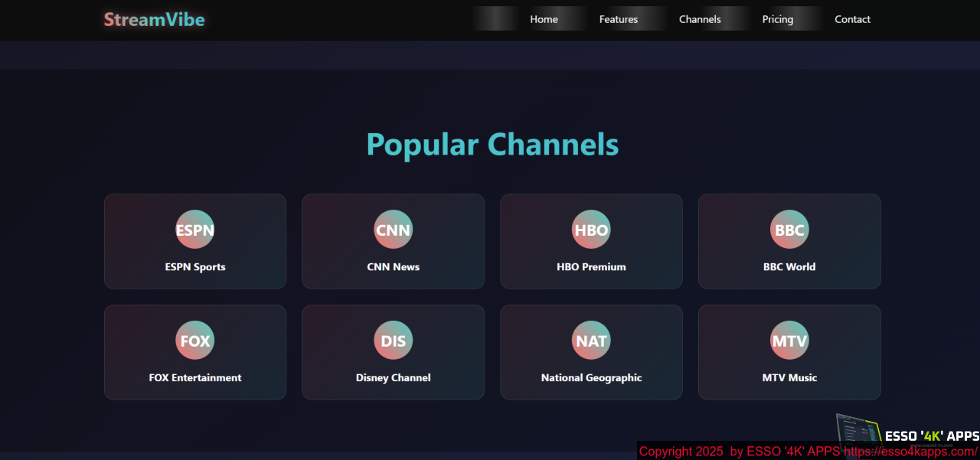980x460 pixels.
Task: Select the FOX Entertainment label
Action: coord(195,378)
